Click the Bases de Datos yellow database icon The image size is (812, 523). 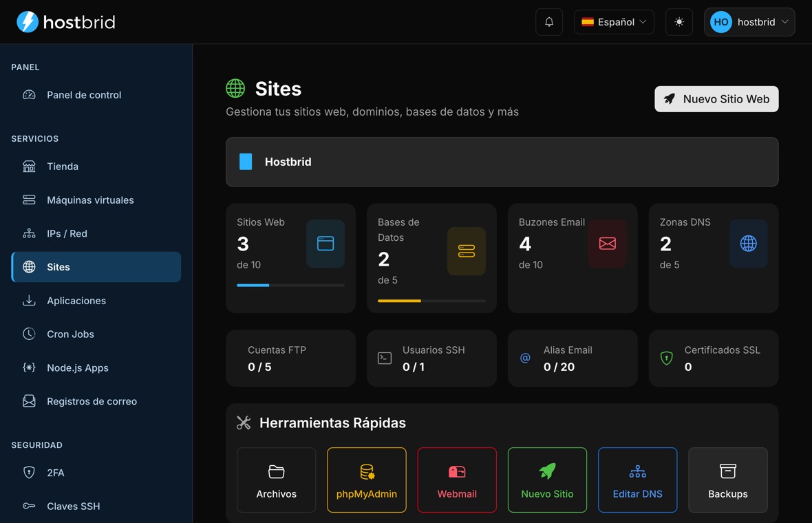[466, 251]
